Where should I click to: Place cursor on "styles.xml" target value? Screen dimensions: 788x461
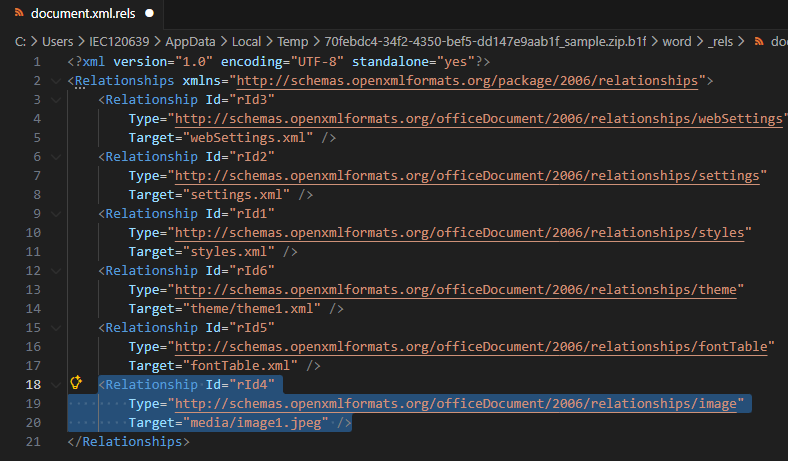[x=229, y=252]
